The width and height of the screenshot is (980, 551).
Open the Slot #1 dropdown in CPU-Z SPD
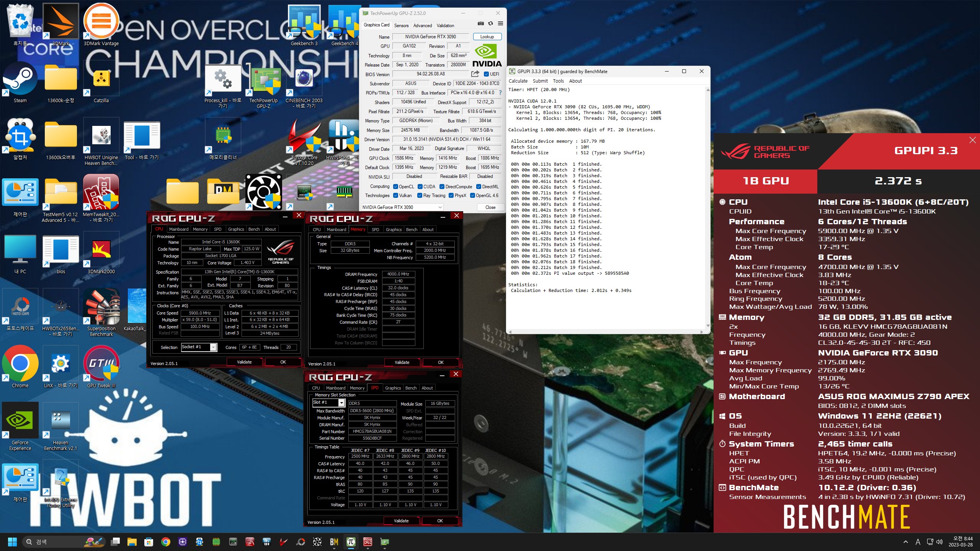coord(329,403)
